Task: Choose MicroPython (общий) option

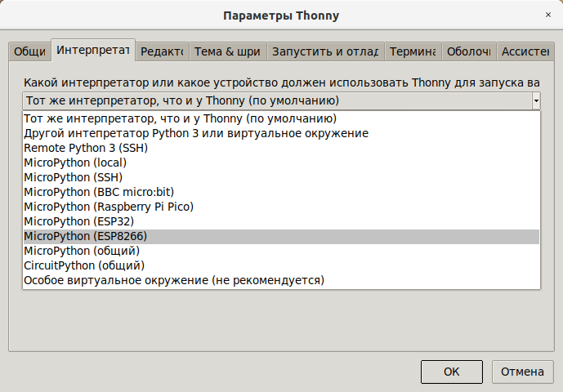Action: tap(281, 252)
